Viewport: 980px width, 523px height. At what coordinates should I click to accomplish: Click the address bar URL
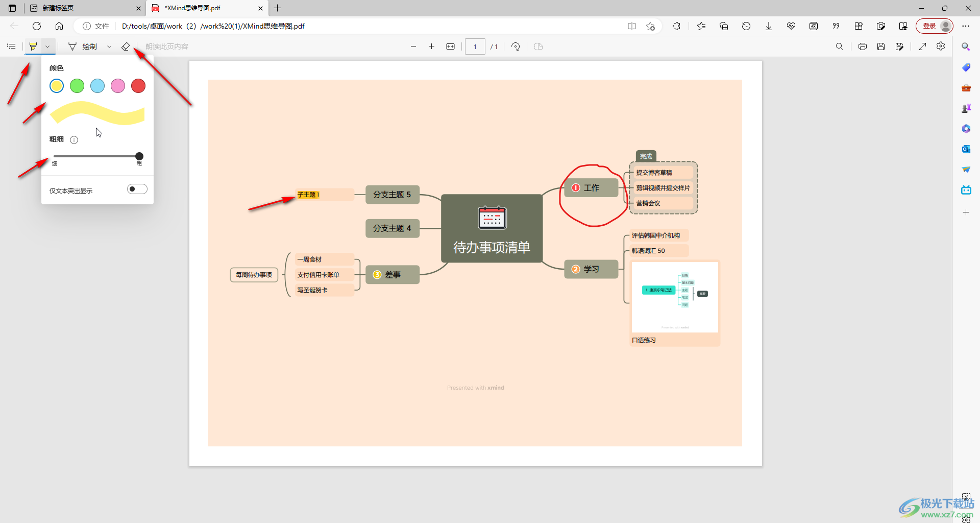[213, 26]
